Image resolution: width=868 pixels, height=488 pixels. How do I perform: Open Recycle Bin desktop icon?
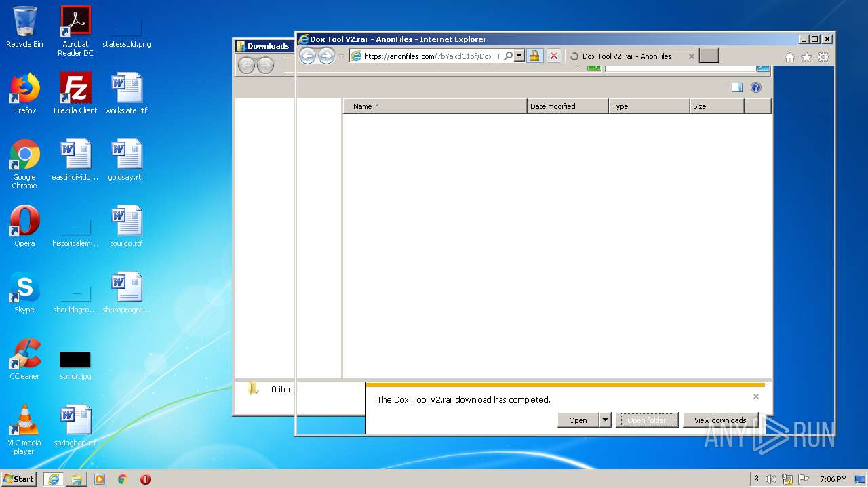tap(24, 27)
